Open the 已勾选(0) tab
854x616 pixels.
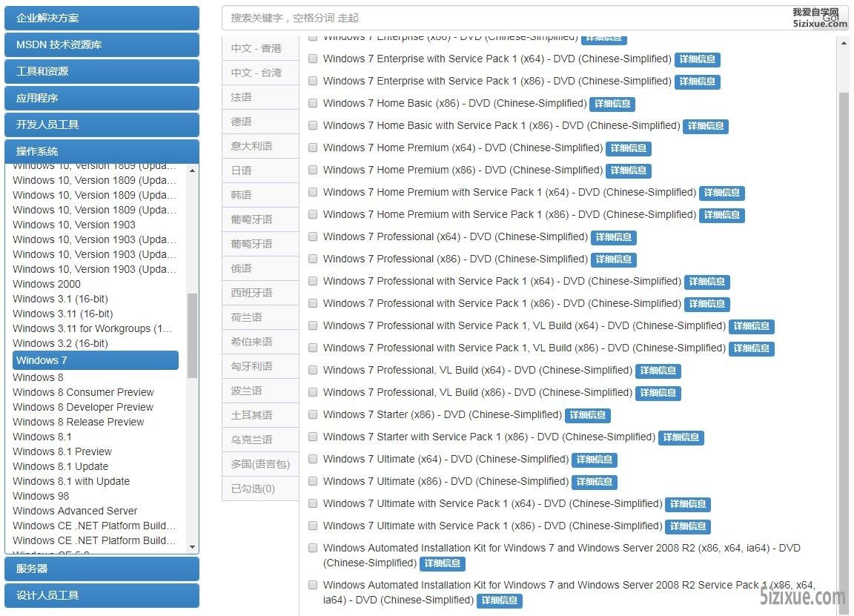[x=260, y=489]
